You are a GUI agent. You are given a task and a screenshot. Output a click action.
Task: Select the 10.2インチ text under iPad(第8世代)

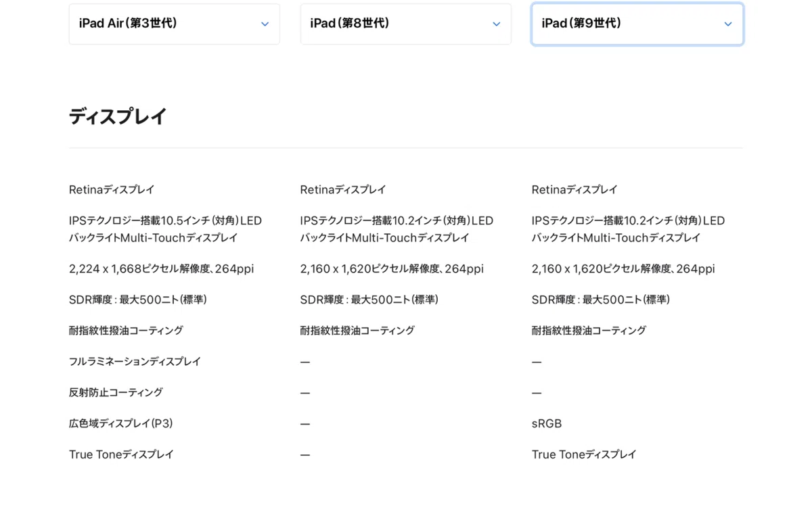click(397, 229)
